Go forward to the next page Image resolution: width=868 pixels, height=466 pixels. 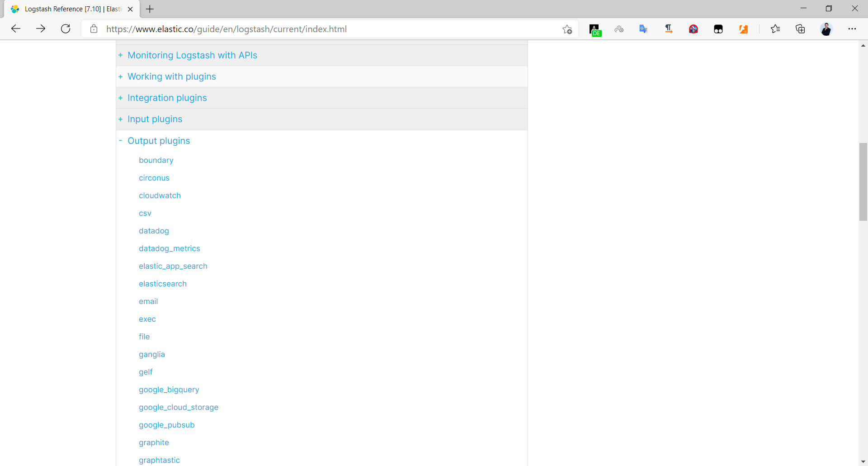click(41, 29)
